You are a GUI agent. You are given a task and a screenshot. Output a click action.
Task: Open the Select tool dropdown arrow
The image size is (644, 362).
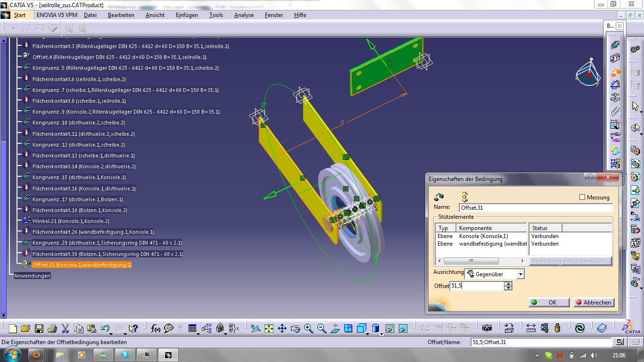642,113
